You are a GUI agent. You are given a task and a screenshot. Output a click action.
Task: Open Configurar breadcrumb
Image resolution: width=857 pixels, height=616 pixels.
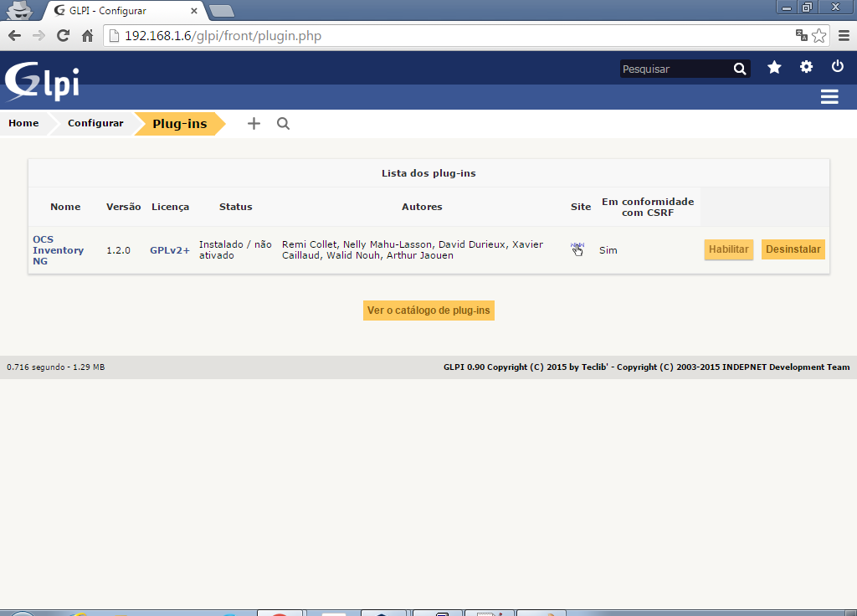95,123
